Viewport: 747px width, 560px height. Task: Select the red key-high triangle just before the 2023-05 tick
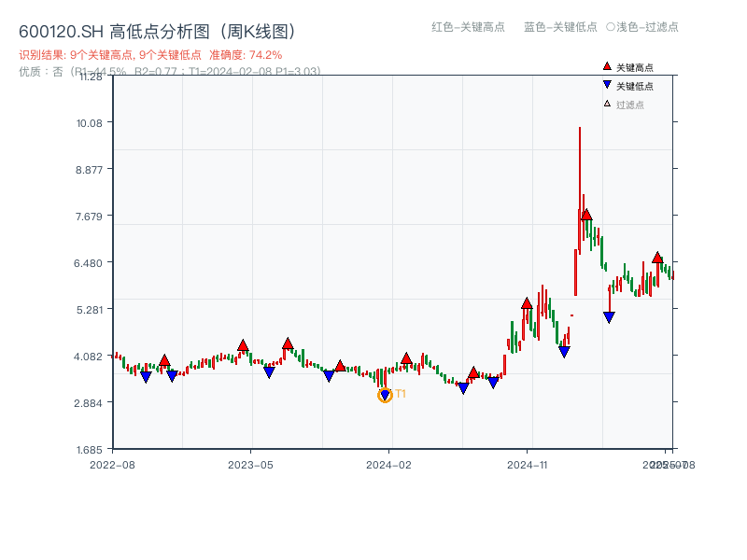click(x=243, y=345)
